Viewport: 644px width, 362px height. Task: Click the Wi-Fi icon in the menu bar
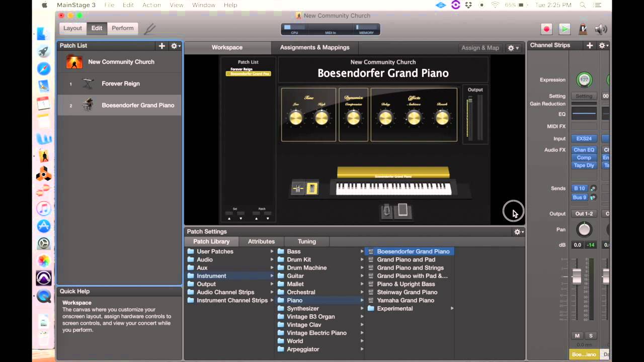[x=495, y=5]
